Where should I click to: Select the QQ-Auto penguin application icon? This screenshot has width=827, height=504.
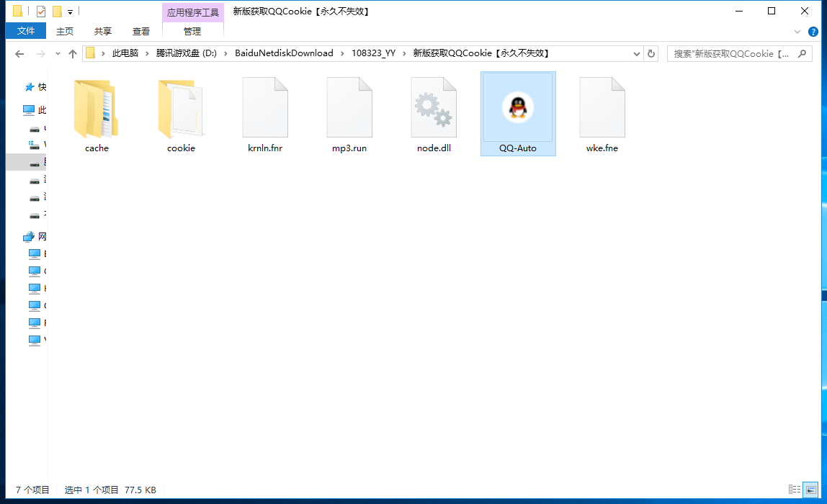[x=517, y=108]
